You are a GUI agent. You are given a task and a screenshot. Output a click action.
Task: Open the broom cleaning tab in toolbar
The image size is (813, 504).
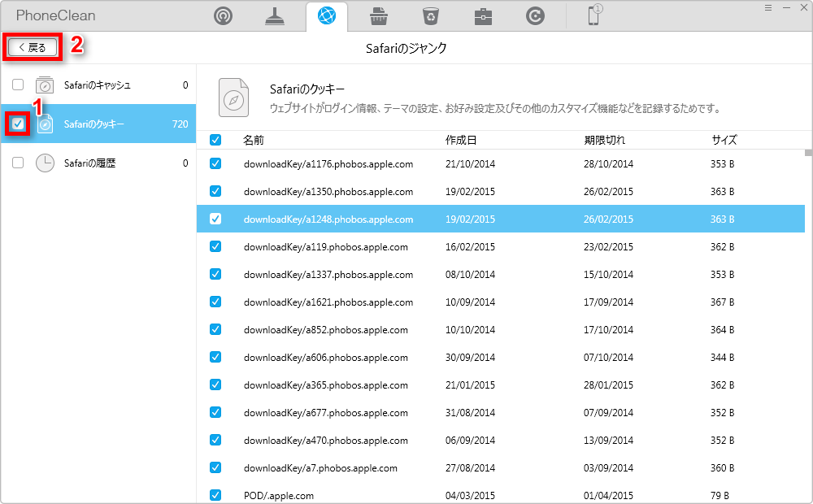tap(274, 16)
